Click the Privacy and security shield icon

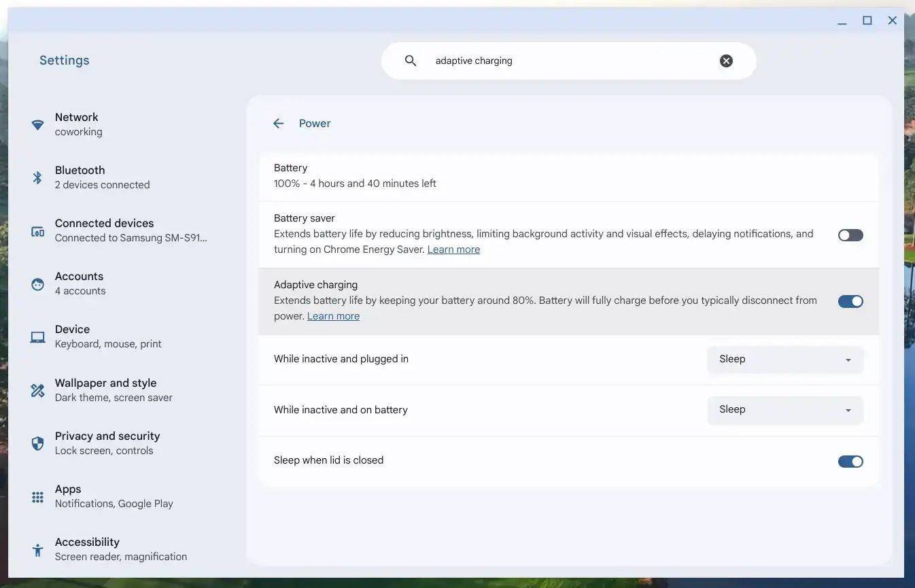click(38, 443)
